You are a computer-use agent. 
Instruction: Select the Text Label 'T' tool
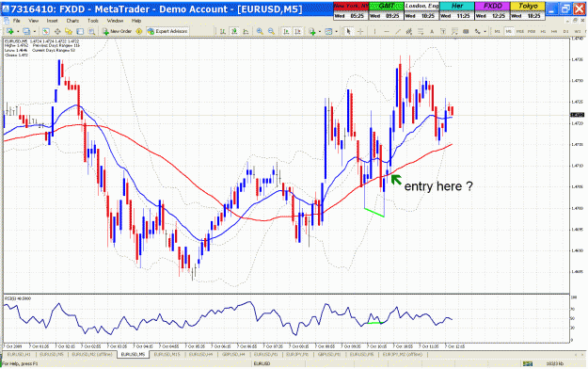[443, 31]
